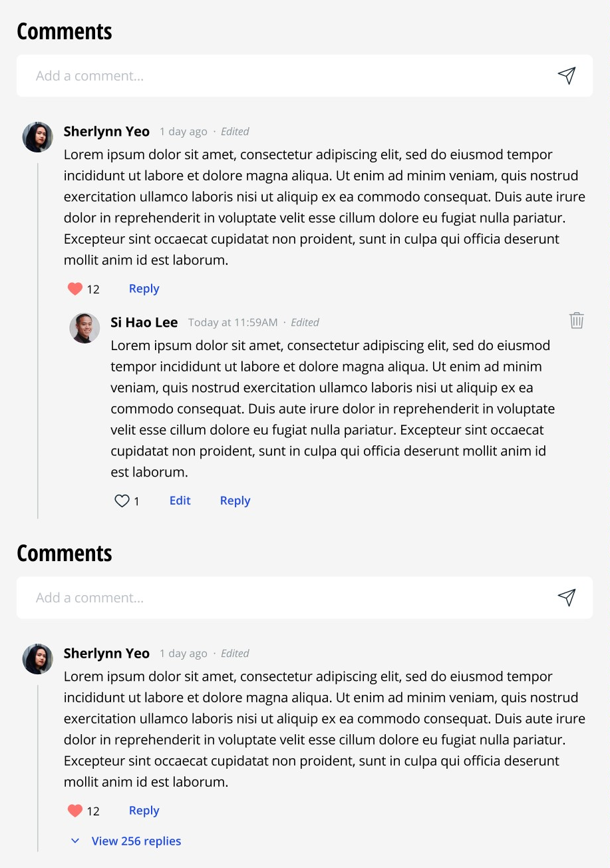Edit Si Hao Lee's comment
The height and width of the screenshot is (868, 610).
tap(180, 501)
